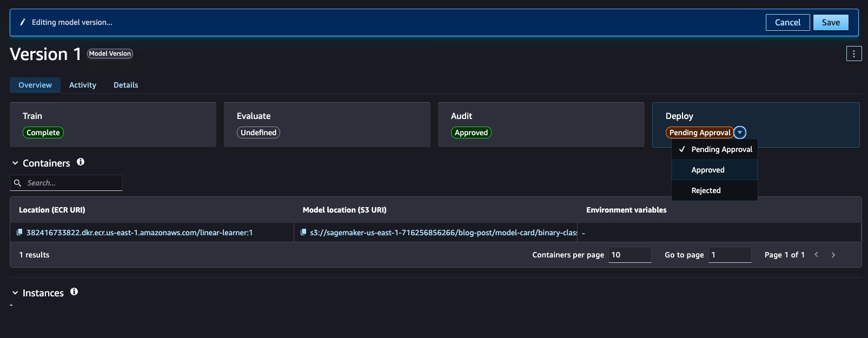Click the Pending Approval deploy badge
868x338 pixels.
pyautogui.click(x=700, y=132)
